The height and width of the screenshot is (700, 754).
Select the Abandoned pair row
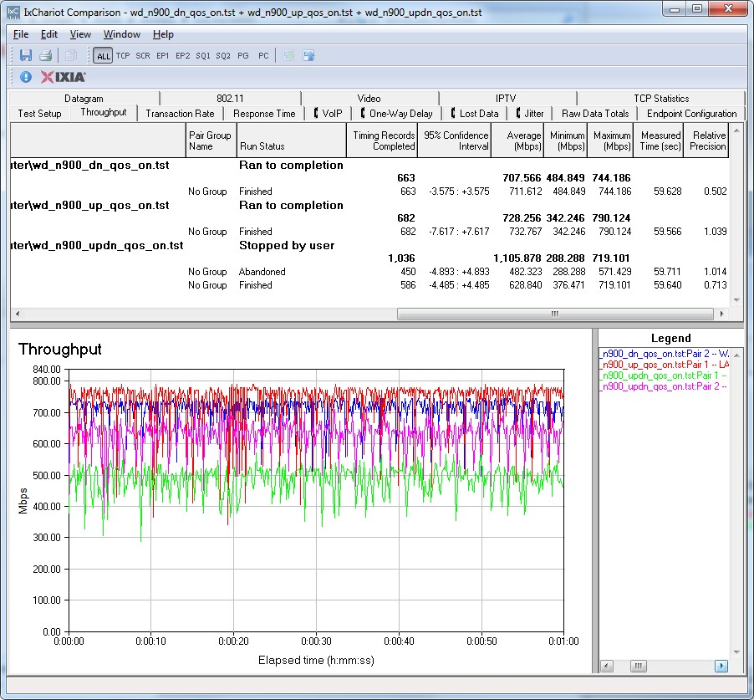(x=369, y=272)
